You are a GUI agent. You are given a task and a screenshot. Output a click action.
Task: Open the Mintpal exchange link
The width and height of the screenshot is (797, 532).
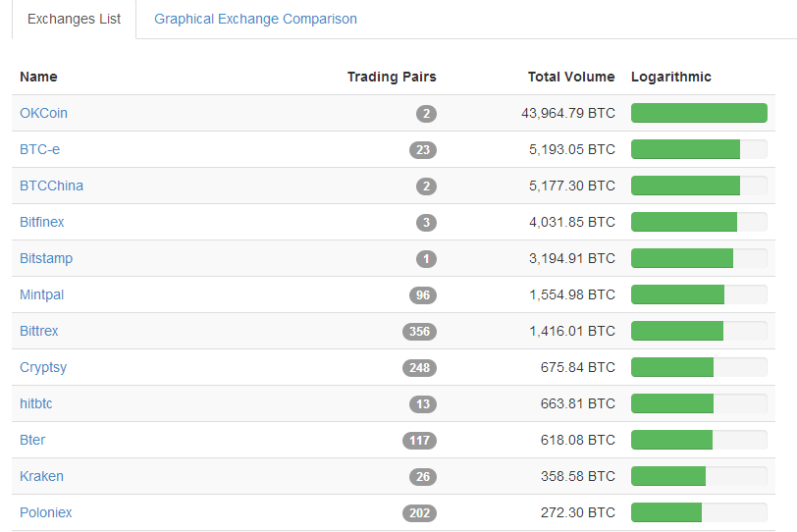tap(41, 294)
